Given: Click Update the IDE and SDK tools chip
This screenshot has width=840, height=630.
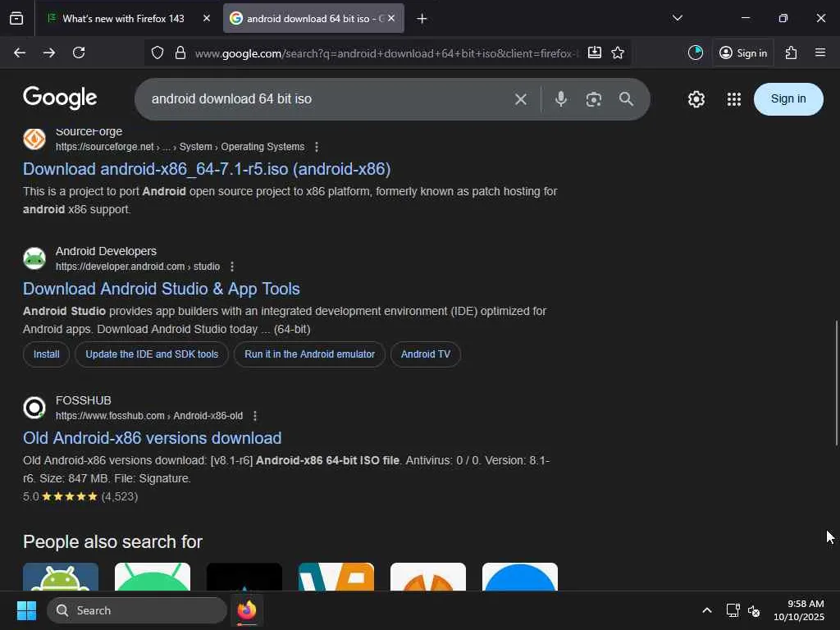Looking at the screenshot, I should (x=152, y=354).
